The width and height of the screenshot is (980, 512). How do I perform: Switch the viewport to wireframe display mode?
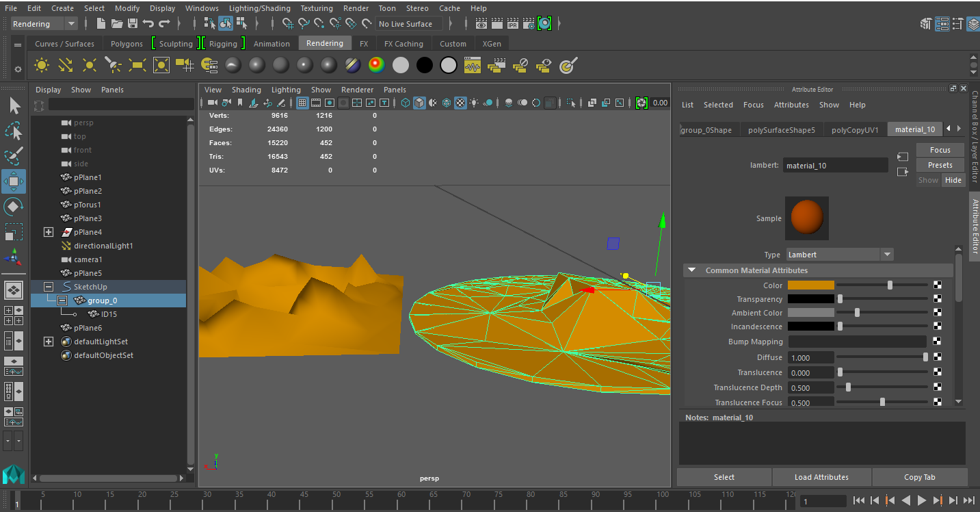click(406, 103)
